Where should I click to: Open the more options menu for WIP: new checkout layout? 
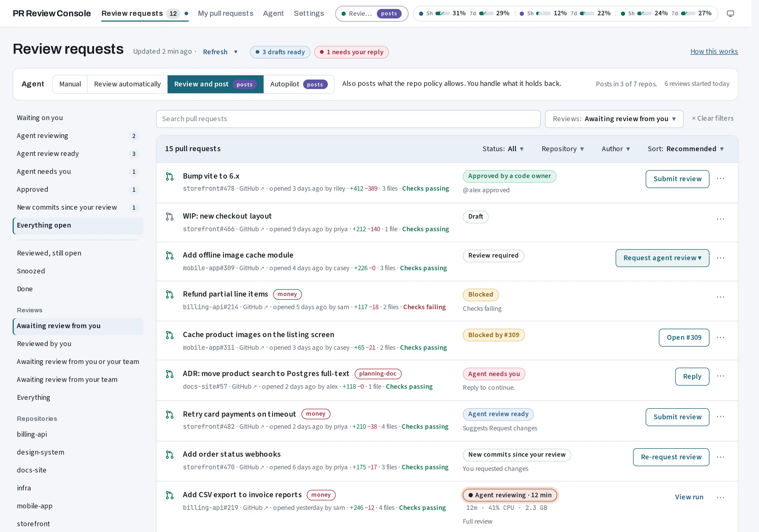click(x=720, y=219)
